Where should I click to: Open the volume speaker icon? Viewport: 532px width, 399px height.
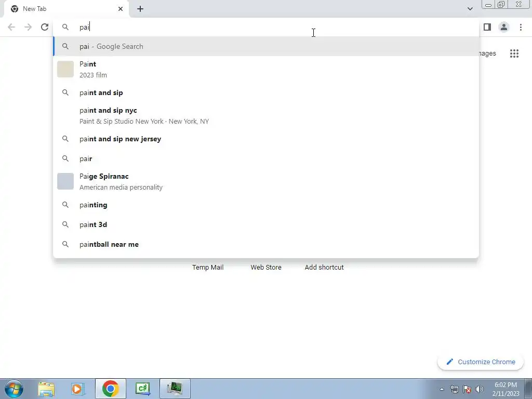480,389
